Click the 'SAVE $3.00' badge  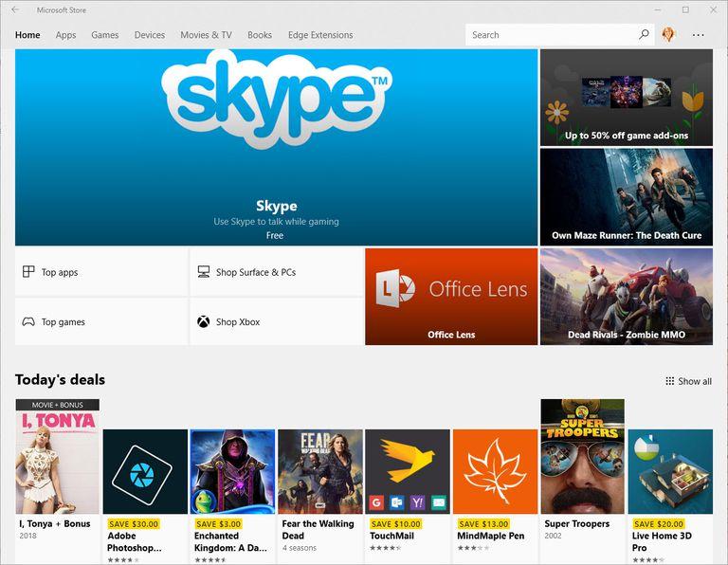(218, 523)
